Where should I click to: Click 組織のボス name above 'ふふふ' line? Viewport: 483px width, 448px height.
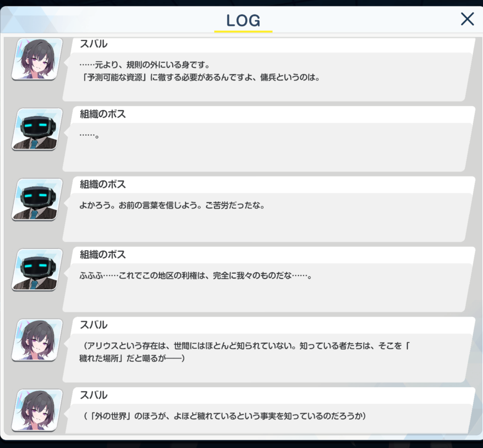tap(103, 255)
